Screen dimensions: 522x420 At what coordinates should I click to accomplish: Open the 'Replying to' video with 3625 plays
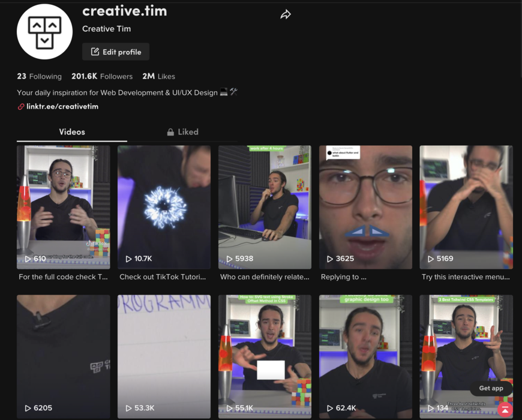[365, 207]
